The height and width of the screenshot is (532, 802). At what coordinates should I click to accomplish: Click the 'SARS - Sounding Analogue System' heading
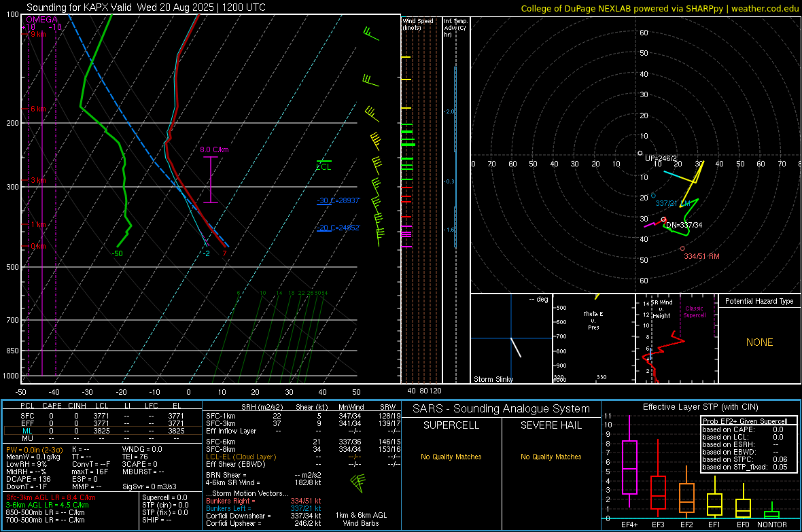tap(502, 409)
